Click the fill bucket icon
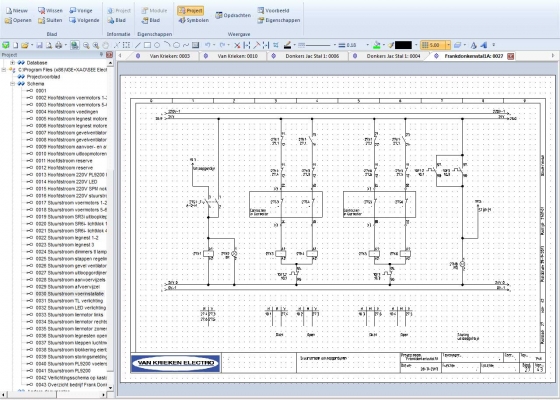The width and height of the screenshot is (560, 400). (376, 45)
